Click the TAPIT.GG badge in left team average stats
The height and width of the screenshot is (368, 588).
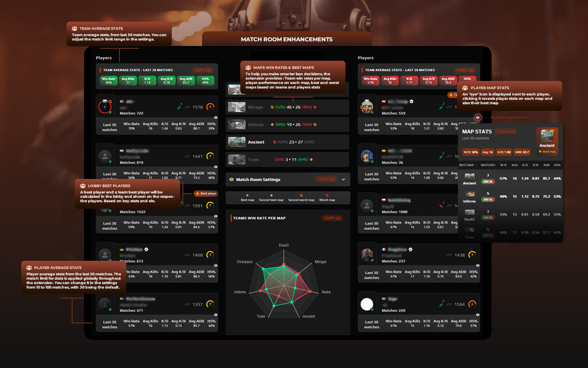tap(203, 70)
